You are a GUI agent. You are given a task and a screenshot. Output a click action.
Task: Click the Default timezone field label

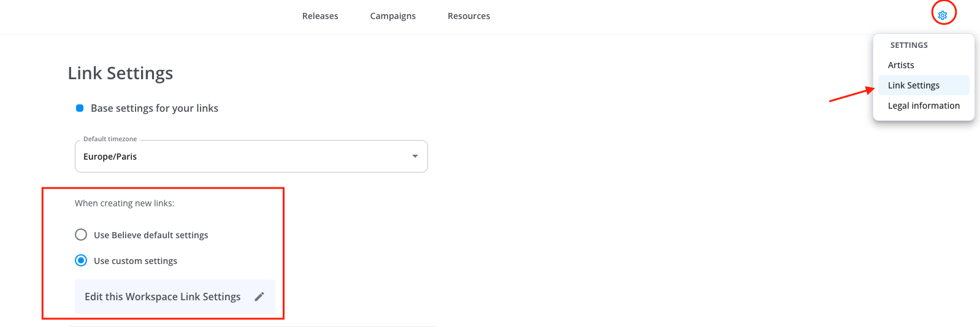tap(110, 139)
